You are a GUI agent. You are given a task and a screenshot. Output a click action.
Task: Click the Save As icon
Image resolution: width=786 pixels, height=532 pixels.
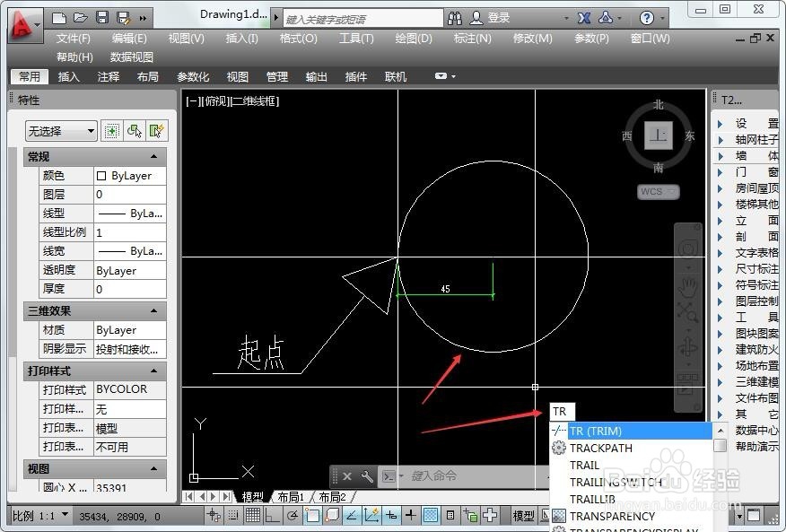coord(123,19)
